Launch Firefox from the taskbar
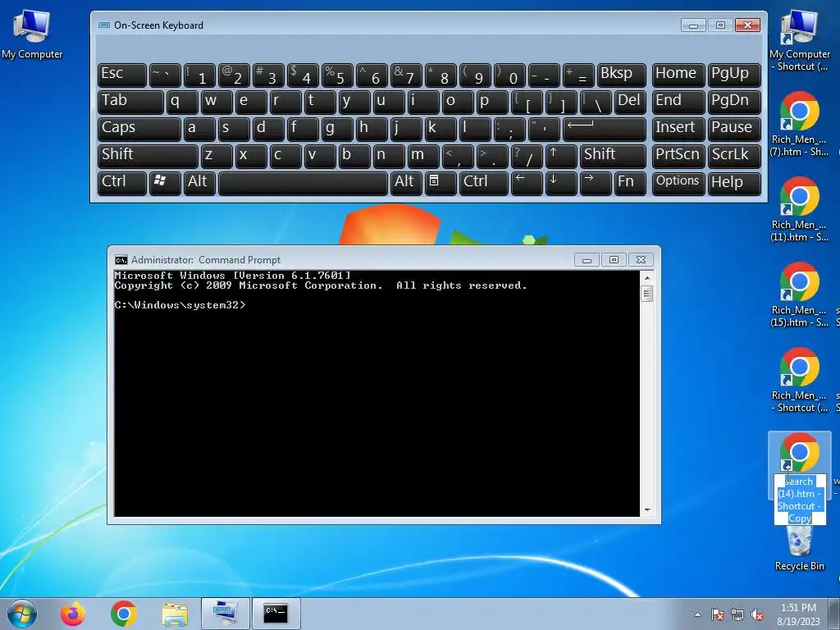The height and width of the screenshot is (630, 840). click(73, 614)
